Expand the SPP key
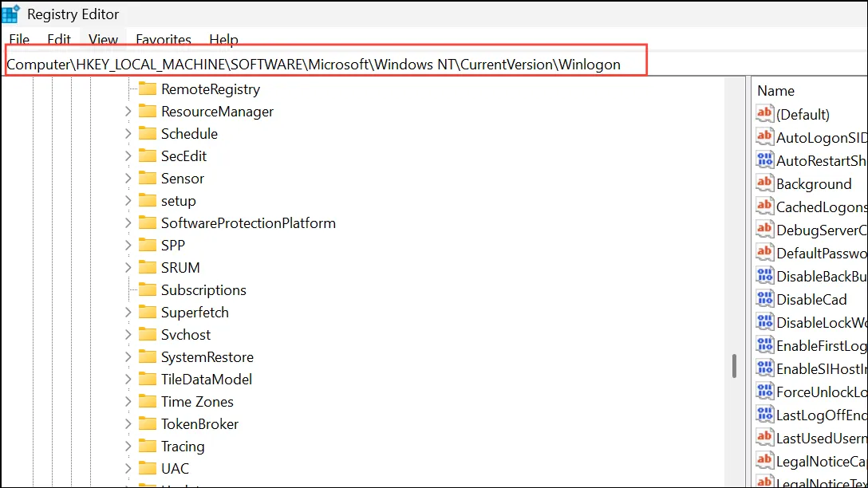The width and height of the screenshot is (868, 488). pyautogui.click(x=128, y=245)
